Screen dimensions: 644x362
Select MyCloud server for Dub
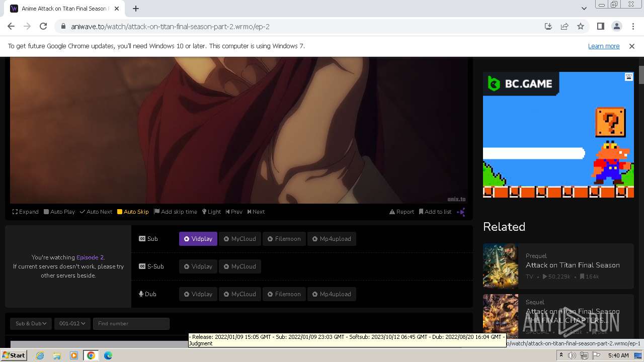coord(240,294)
